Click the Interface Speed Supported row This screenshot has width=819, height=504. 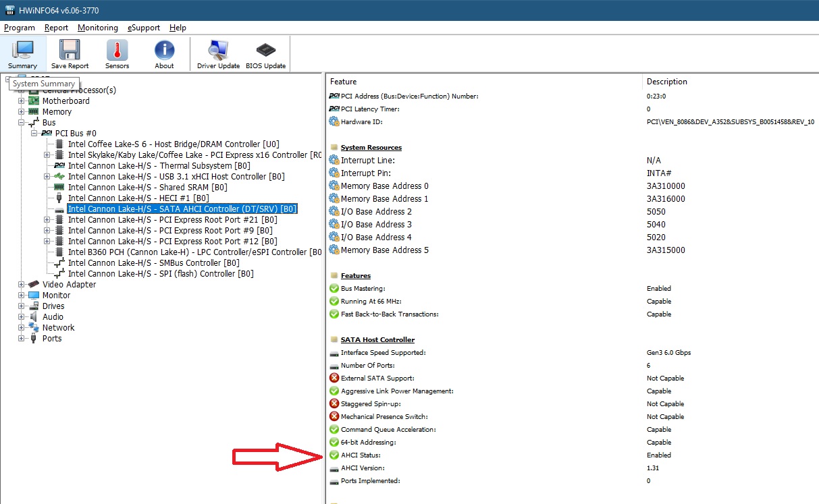pyautogui.click(x=573, y=352)
